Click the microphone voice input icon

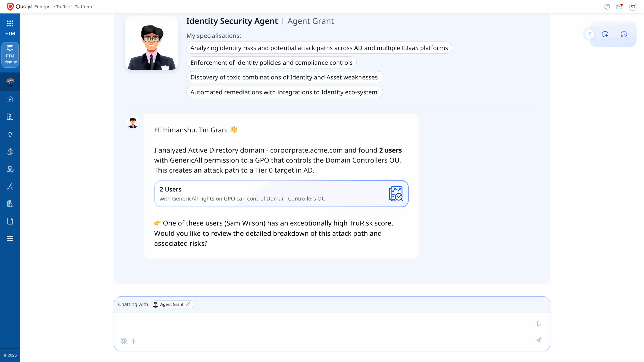click(539, 324)
